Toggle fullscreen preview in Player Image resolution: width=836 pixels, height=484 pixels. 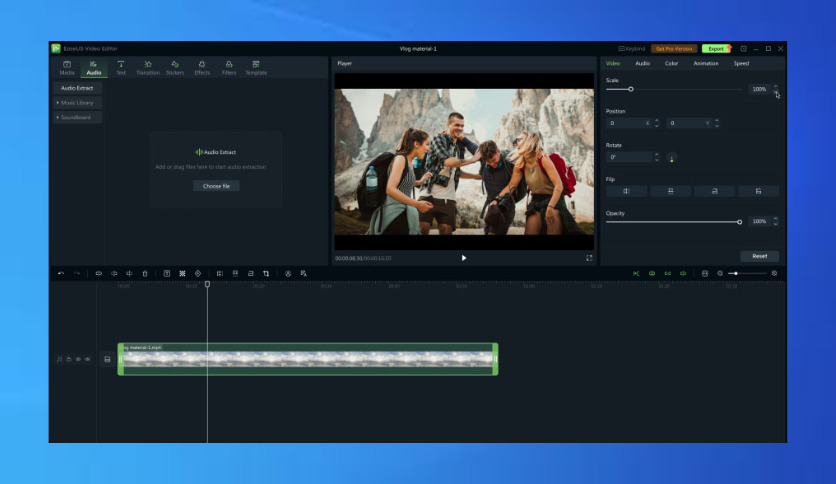589,258
